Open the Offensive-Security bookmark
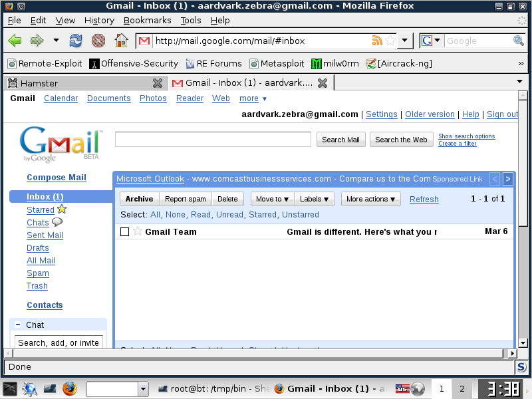Viewport: 532px width, 399px height. point(134,63)
